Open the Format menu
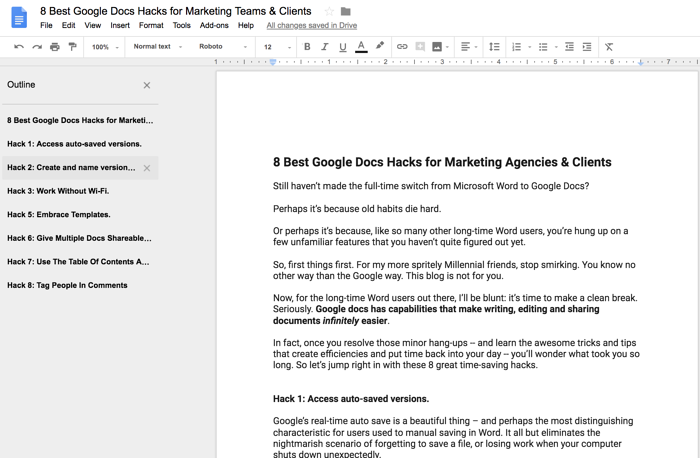The height and width of the screenshot is (458, 700). click(x=151, y=25)
